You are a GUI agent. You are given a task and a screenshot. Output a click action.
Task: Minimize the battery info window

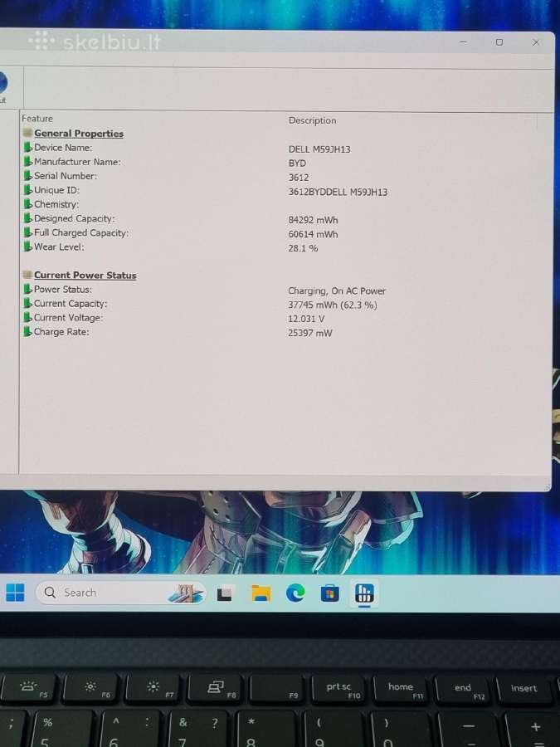pos(463,42)
